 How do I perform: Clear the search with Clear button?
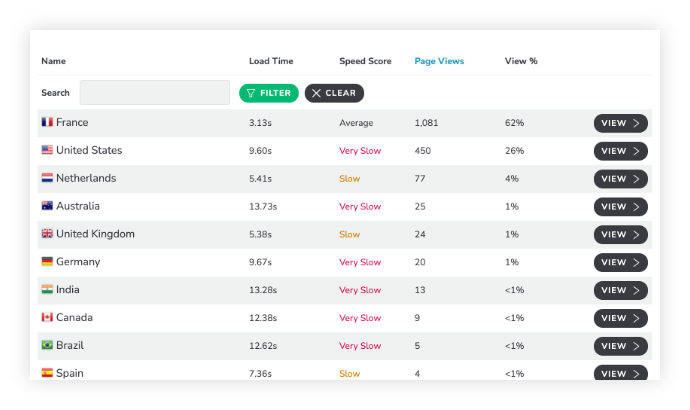(x=334, y=93)
